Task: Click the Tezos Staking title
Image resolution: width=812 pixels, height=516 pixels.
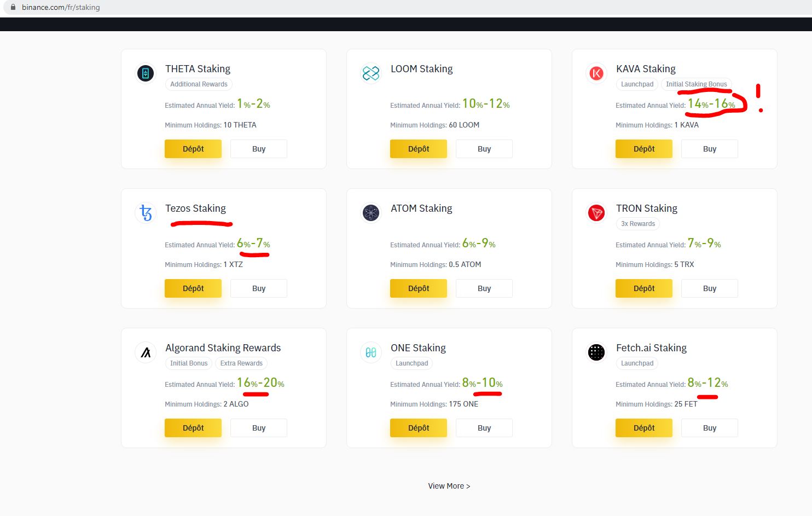Action: point(195,208)
